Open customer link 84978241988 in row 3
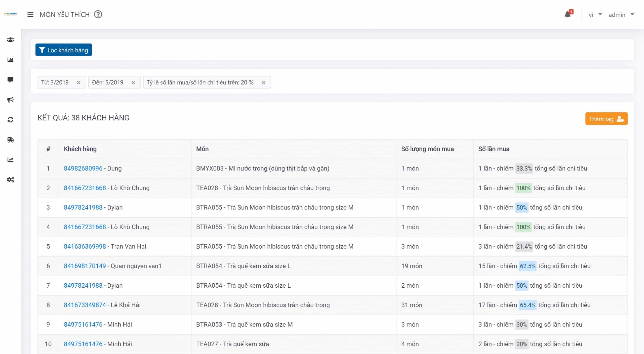644x354 pixels. [x=83, y=207]
